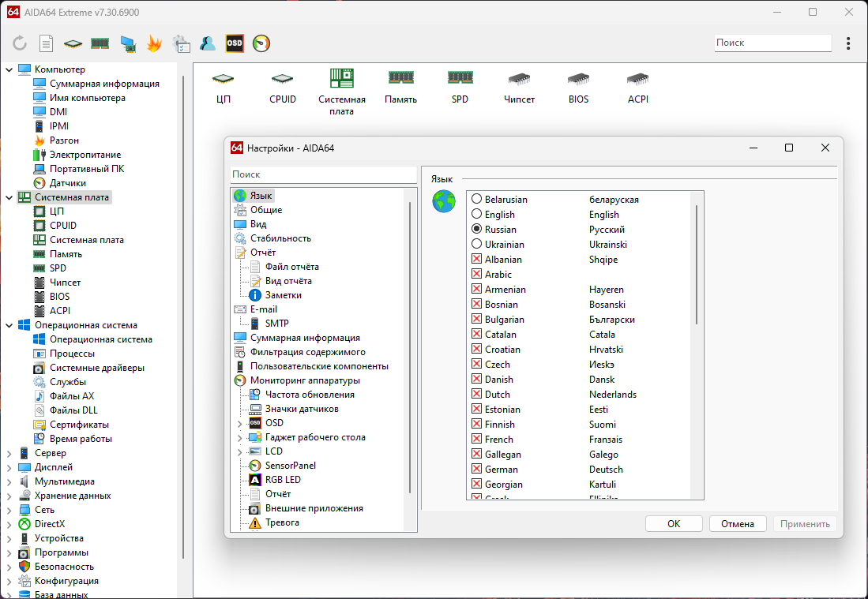Collapse the Системная плата tree node
This screenshot has width=868, height=599.
click(x=9, y=197)
